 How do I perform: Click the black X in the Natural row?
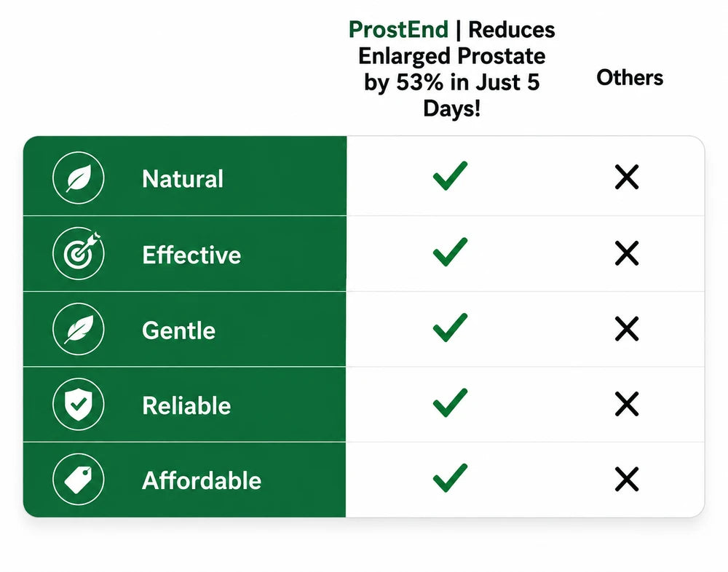pyautogui.click(x=627, y=177)
